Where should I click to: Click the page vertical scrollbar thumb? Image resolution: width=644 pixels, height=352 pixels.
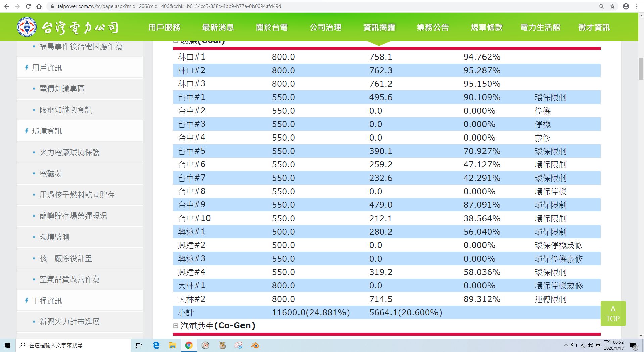[x=641, y=69]
